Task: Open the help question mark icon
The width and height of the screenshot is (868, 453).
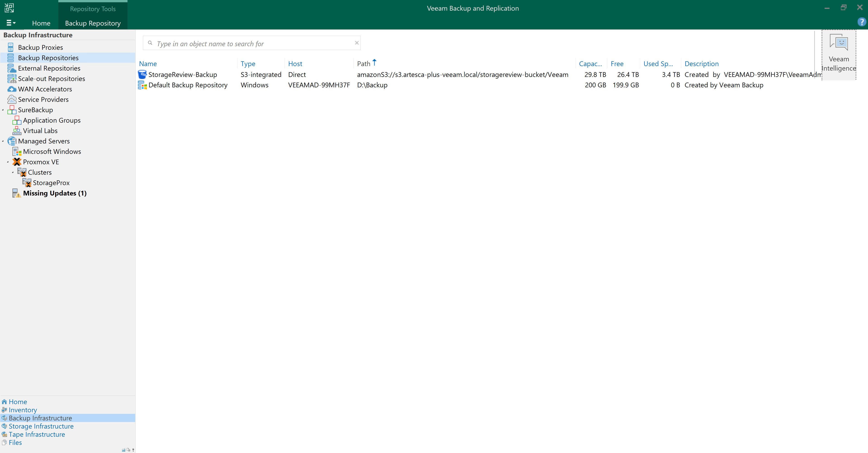Action: point(861,22)
